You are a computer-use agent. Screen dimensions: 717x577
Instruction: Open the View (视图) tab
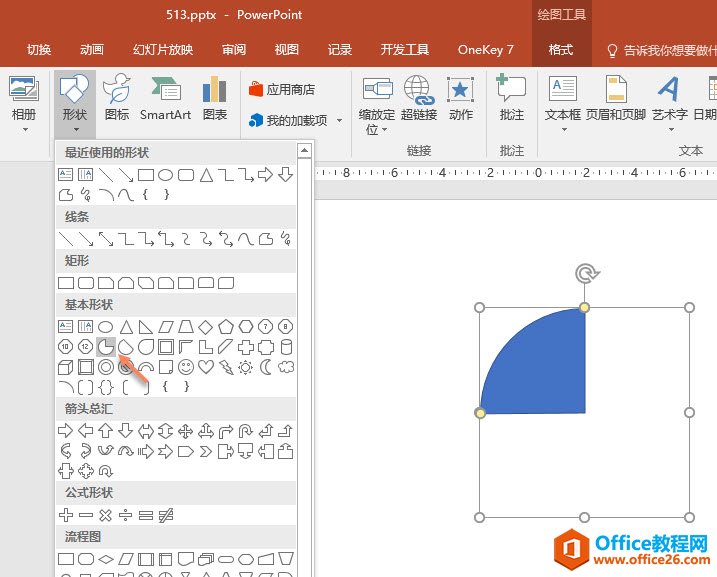click(x=287, y=49)
